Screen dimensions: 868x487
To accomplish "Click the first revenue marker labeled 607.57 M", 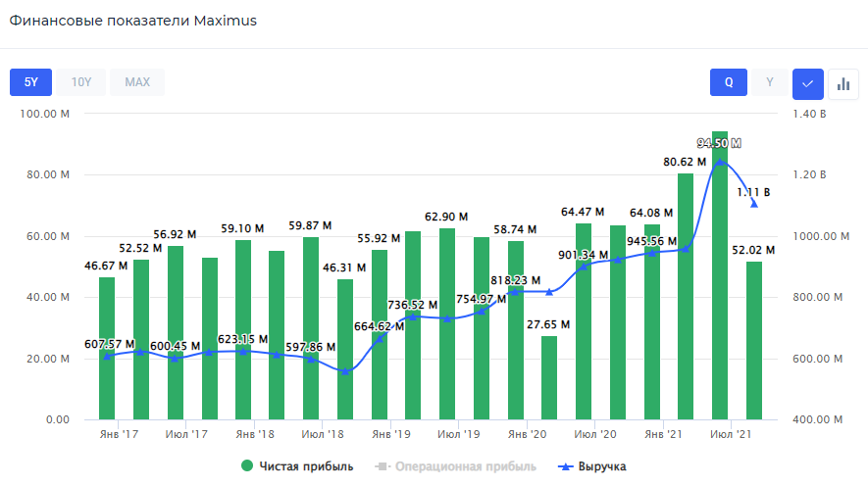I will coord(107,355).
